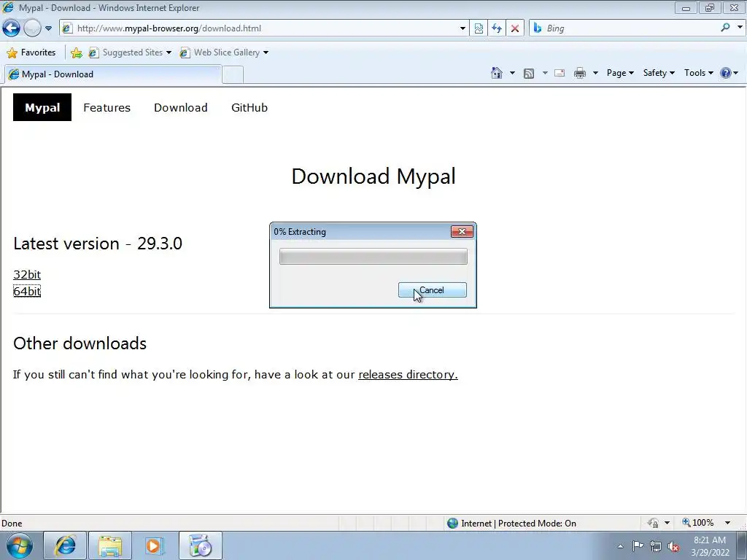Viewport: 747px width, 560px height.
Task: Open a new blank tab
Action: (233, 75)
